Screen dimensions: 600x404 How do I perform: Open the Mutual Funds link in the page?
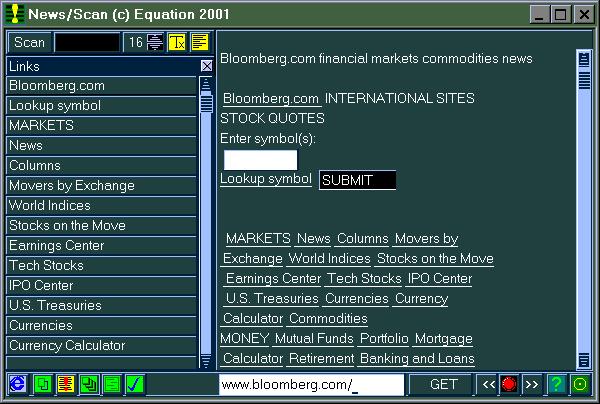click(x=314, y=339)
